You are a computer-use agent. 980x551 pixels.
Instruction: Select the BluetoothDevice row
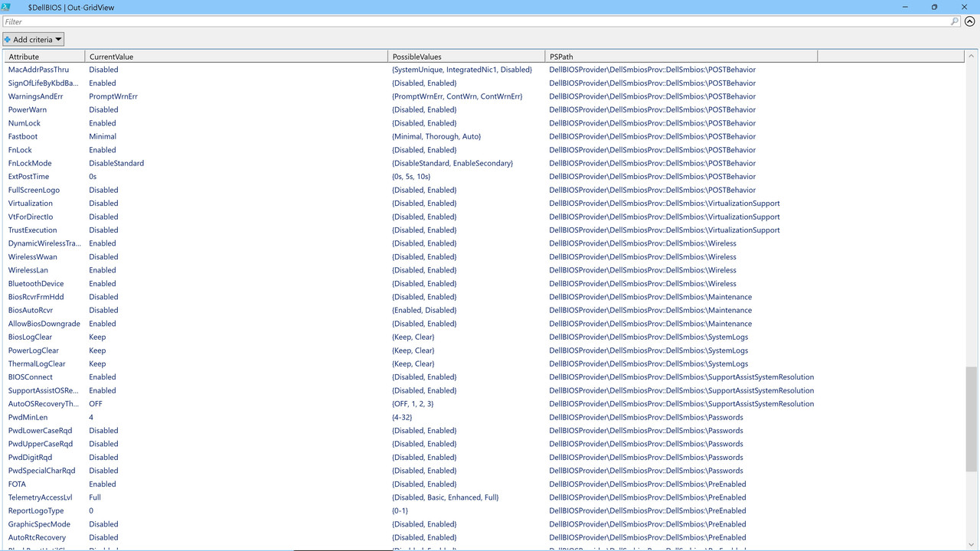(484, 284)
